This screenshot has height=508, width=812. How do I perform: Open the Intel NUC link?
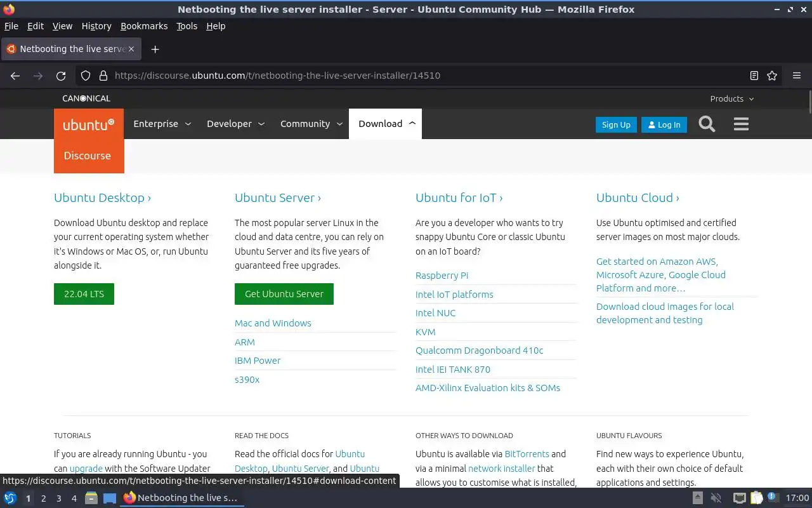pyautogui.click(x=435, y=313)
